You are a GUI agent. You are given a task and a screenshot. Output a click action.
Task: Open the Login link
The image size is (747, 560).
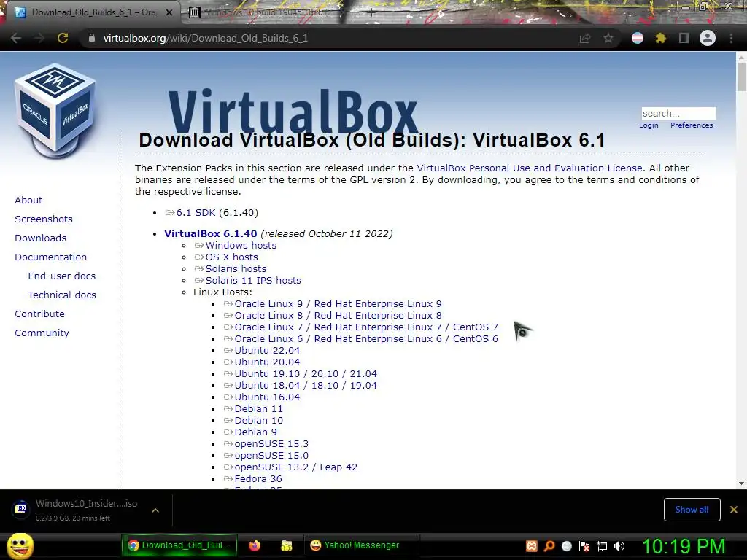pos(649,125)
